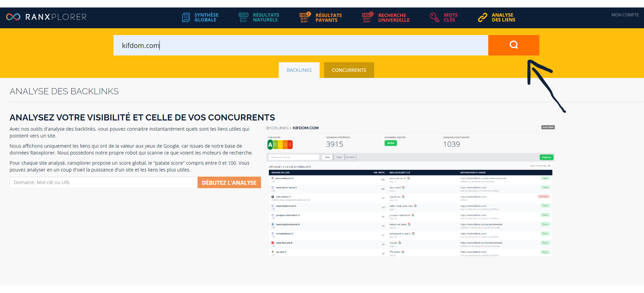Select the Résultats Naturels list icon

pyautogui.click(x=244, y=17)
